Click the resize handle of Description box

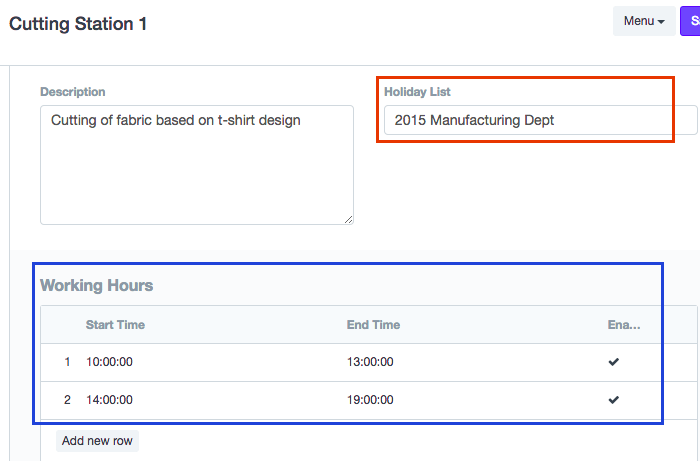point(348,219)
